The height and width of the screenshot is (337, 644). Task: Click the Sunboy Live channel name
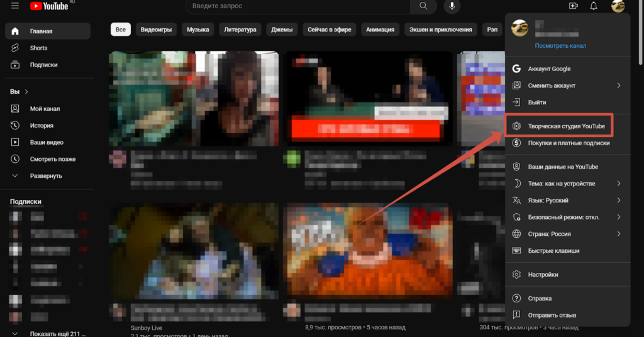[x=146, y=328]
